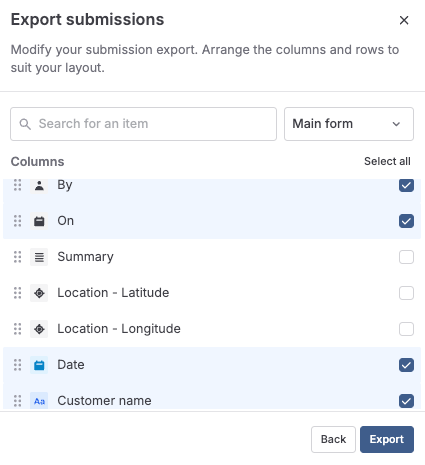Click the Aa text icon beside Customer name
425x465 pixels.
pos(39,401)
